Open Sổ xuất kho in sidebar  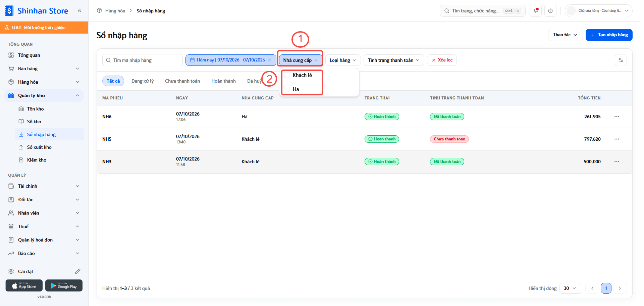50,147
